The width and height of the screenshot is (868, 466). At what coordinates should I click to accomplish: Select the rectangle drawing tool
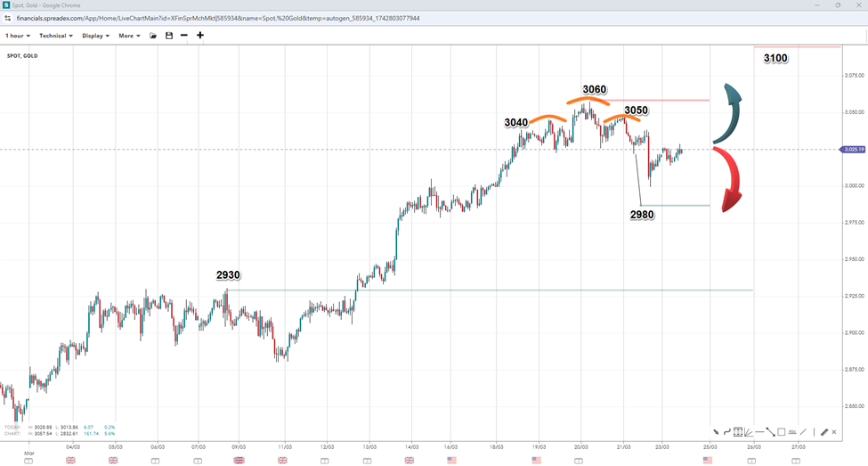tap(781, 432)
